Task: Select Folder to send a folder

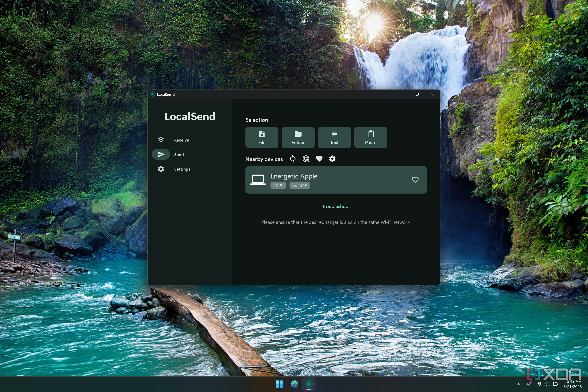Action: point(298,137)
